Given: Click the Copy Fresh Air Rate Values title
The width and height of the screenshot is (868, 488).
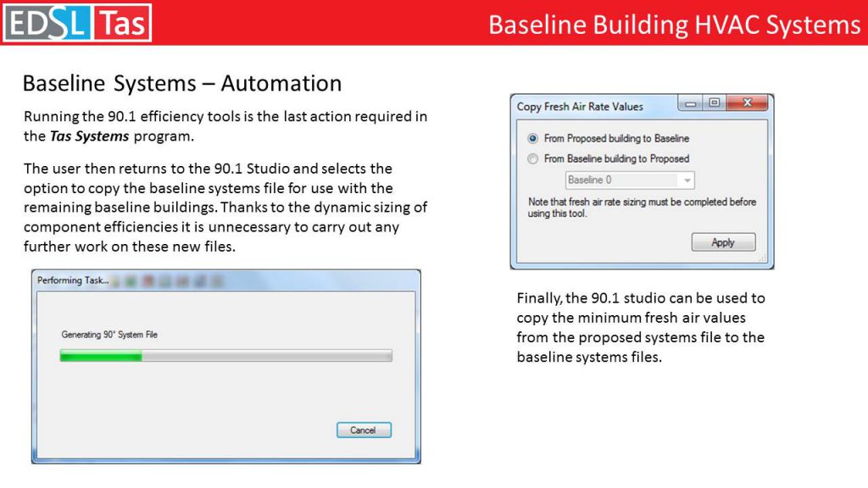Looking at the screenshot, I should (x=580, y=107).
